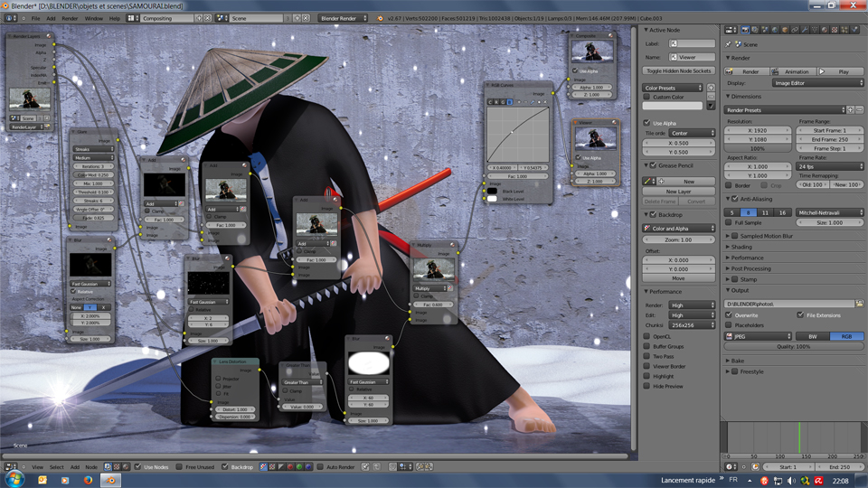
Task: Open the Object properties tab icon
Action: pyautogui.click(x=785, y=29)
